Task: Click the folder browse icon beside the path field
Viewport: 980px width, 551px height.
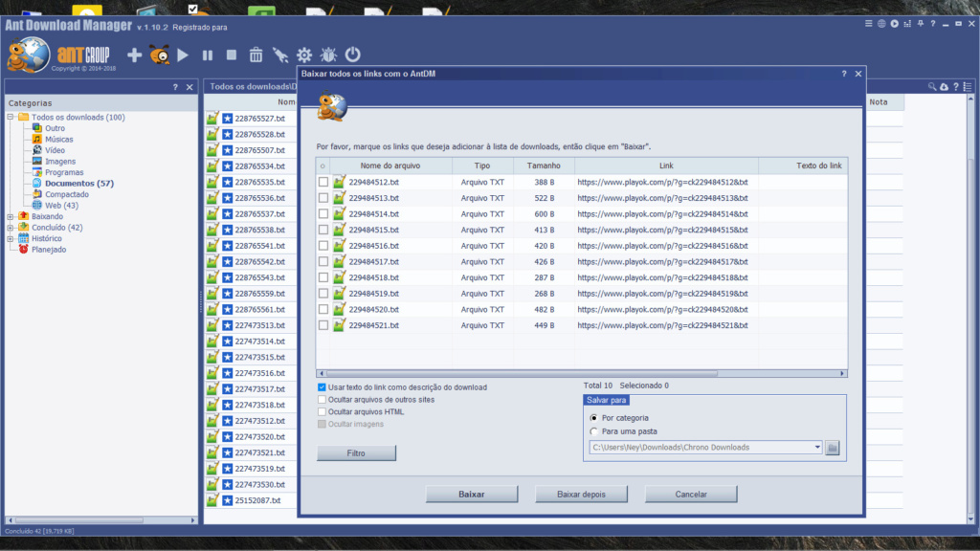Action: (x=832, y=448)
